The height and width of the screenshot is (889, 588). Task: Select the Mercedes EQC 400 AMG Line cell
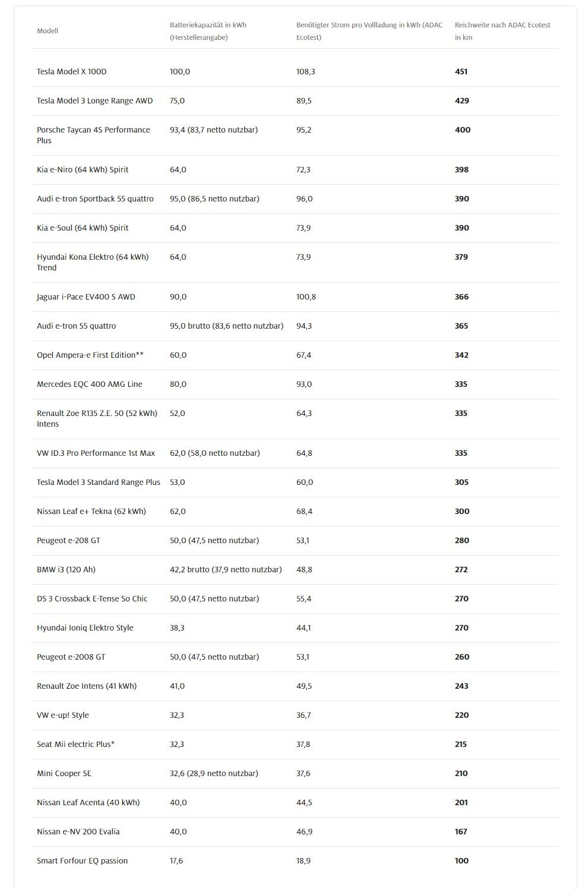click(x=90, y=384)
